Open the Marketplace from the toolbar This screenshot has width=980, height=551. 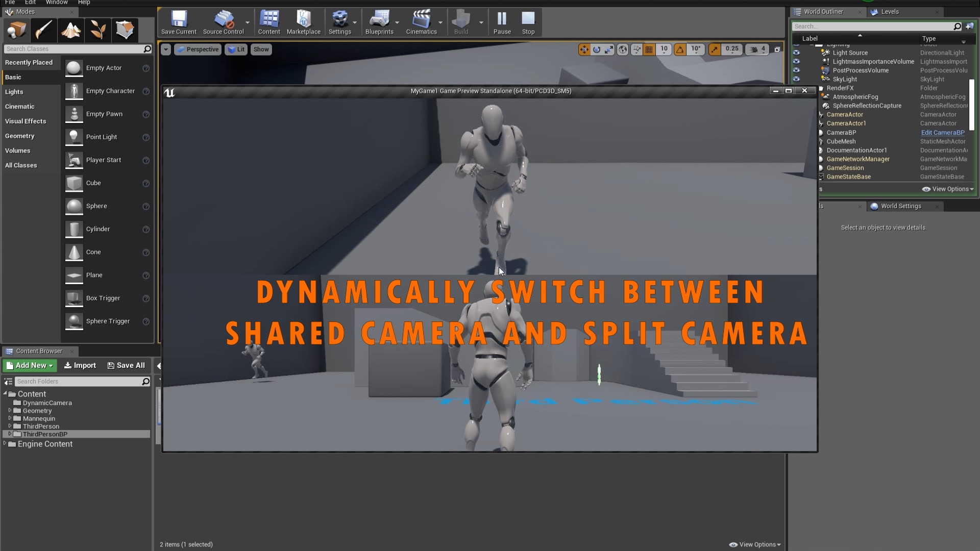point(303,22)
